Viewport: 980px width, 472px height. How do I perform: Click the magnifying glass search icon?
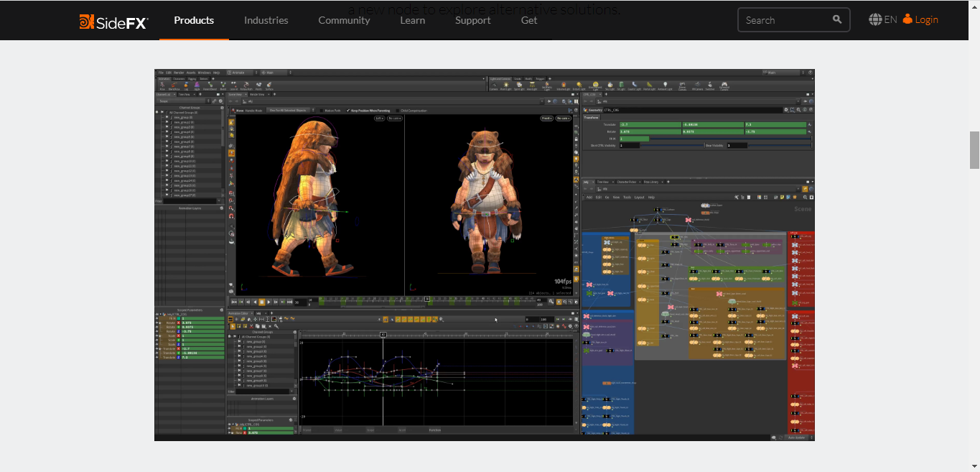click(837, 19)
